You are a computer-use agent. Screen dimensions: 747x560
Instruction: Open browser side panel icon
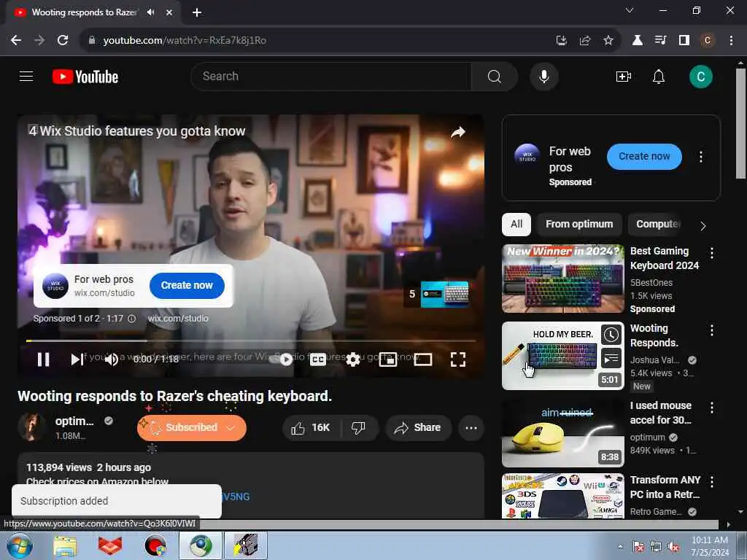point(684,41)
